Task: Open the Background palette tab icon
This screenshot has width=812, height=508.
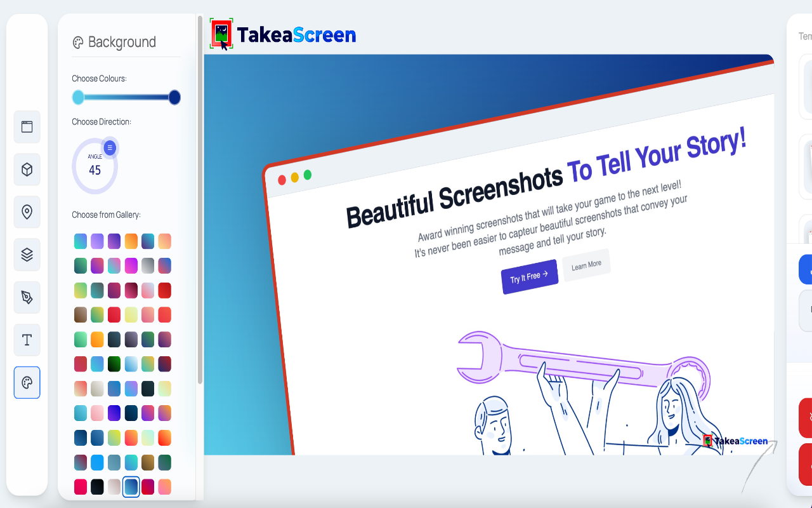Action: click(x=27, y=382)
